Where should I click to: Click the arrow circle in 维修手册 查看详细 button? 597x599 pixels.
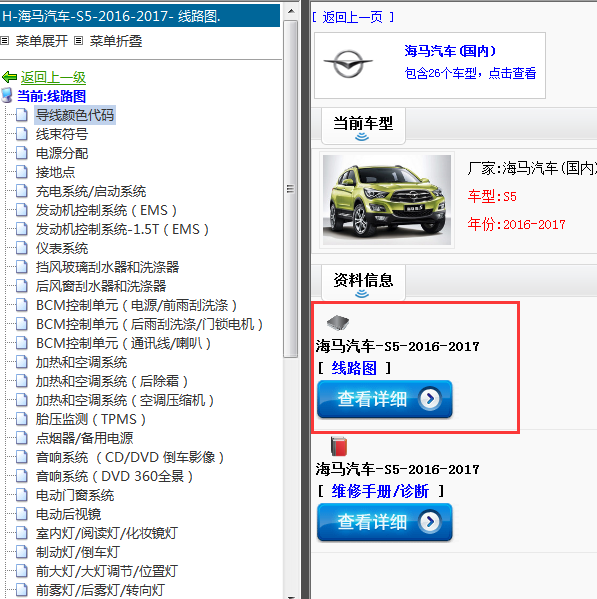pos(430,522)
